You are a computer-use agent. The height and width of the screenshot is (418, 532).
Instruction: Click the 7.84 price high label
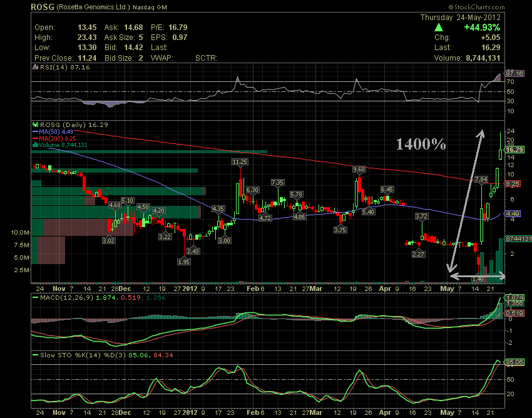(481, 179)
